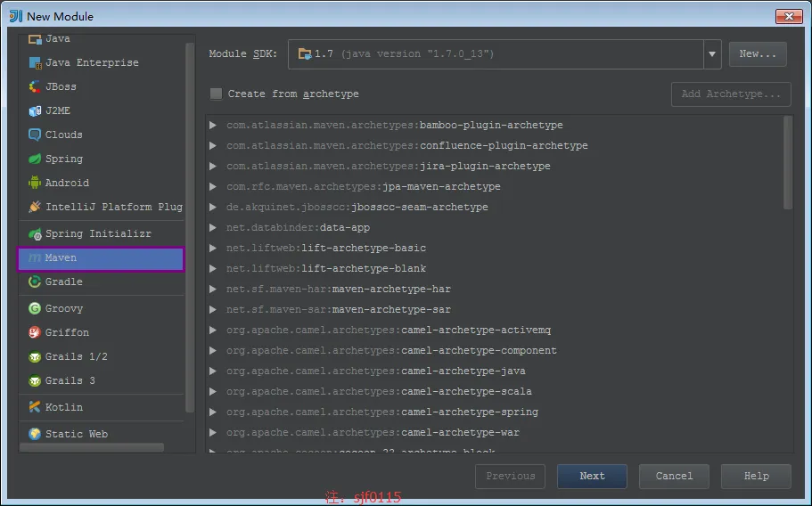
Task: Click the Spring Initializr icon
Action: pos(35,234)
